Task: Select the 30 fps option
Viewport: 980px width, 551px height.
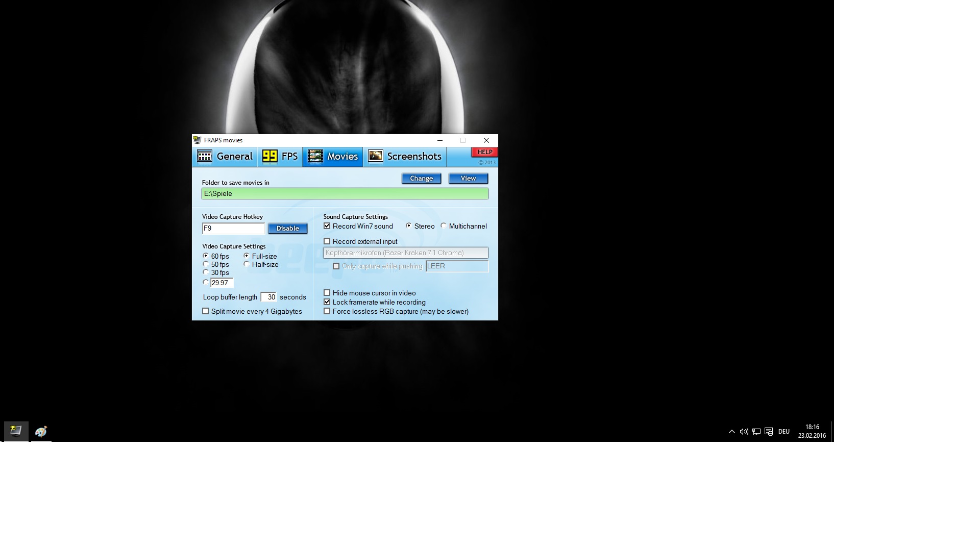Action: click(x=206, y=272)
